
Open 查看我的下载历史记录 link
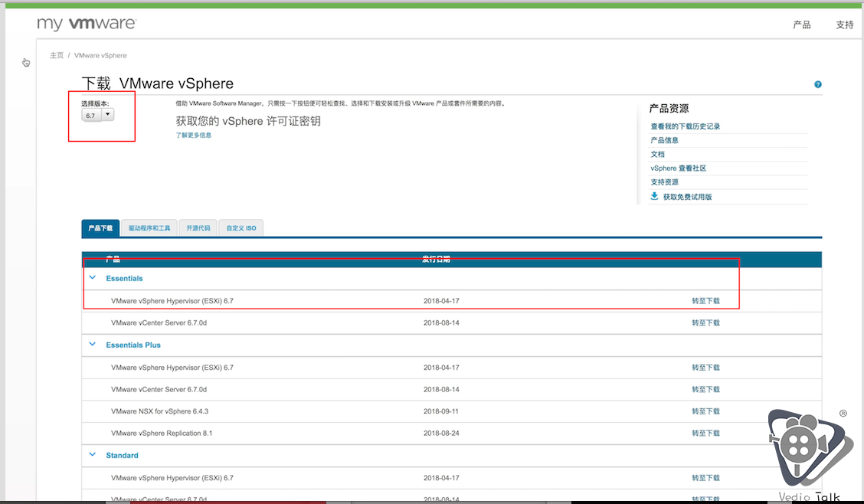coord(685,126)
